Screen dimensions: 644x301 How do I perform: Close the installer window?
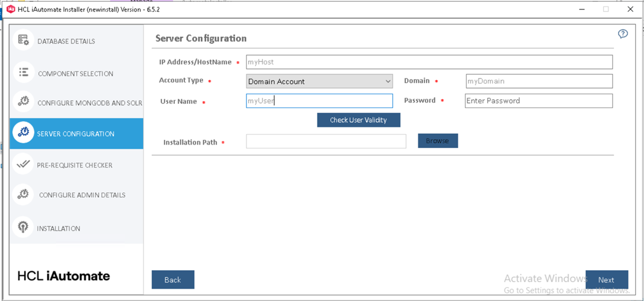coord(630,9)
